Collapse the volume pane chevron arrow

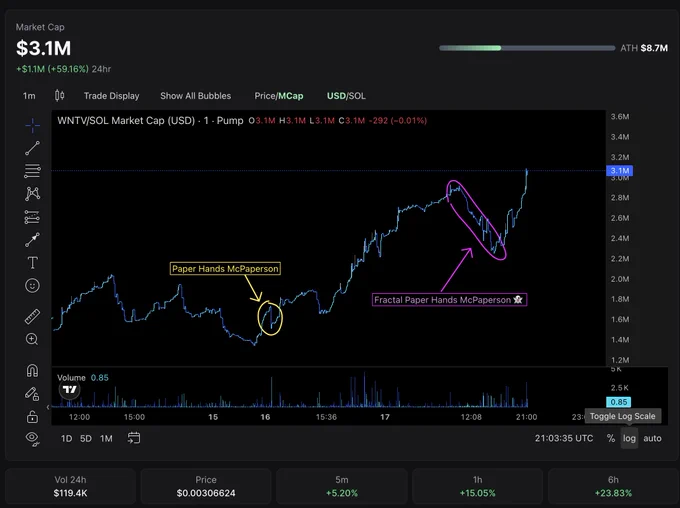point(48,407)
